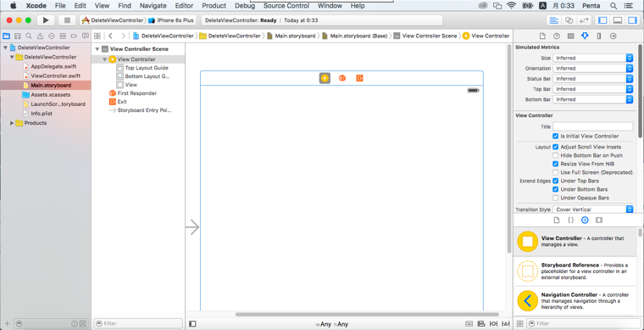Click the First Responder icon in scene dock
The width and height of the screenshot is (644, 330).
tap(342, 78)
